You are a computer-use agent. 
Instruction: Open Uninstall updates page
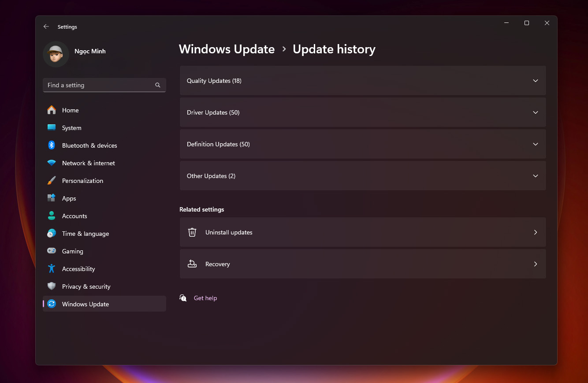pos(363,232)
